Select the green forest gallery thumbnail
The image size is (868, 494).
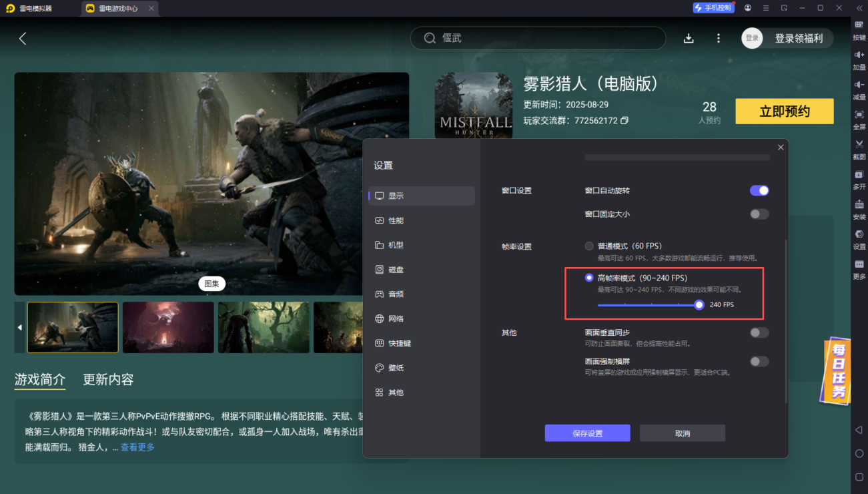tap(264, 327)
